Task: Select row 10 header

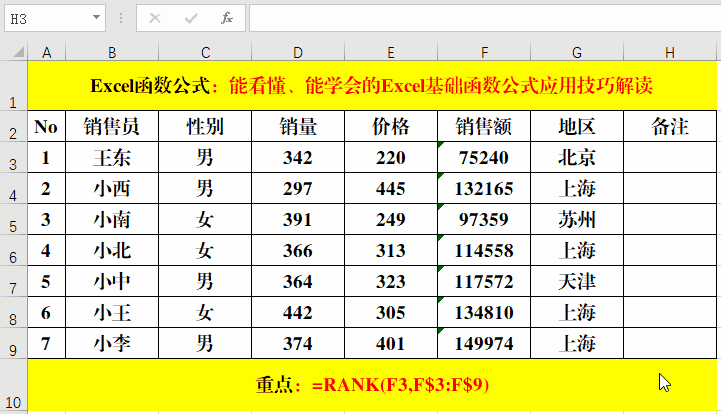Action: pyautogui.click(x=13, y=385)
